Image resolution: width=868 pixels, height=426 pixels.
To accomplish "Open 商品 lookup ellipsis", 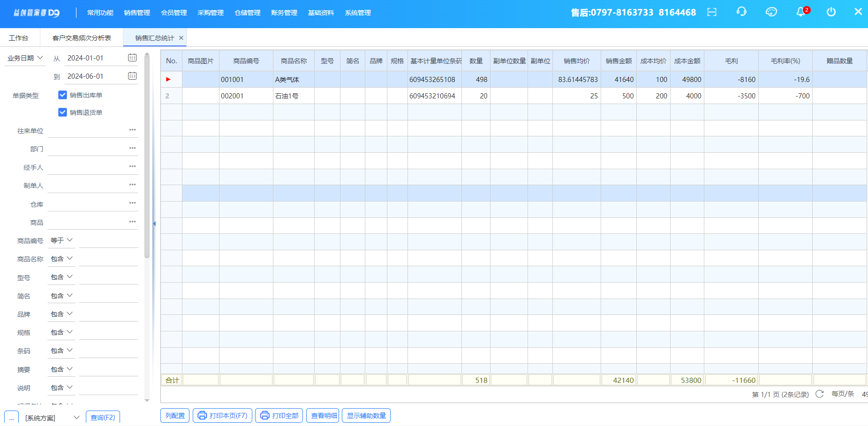I will tap(133, 222).
